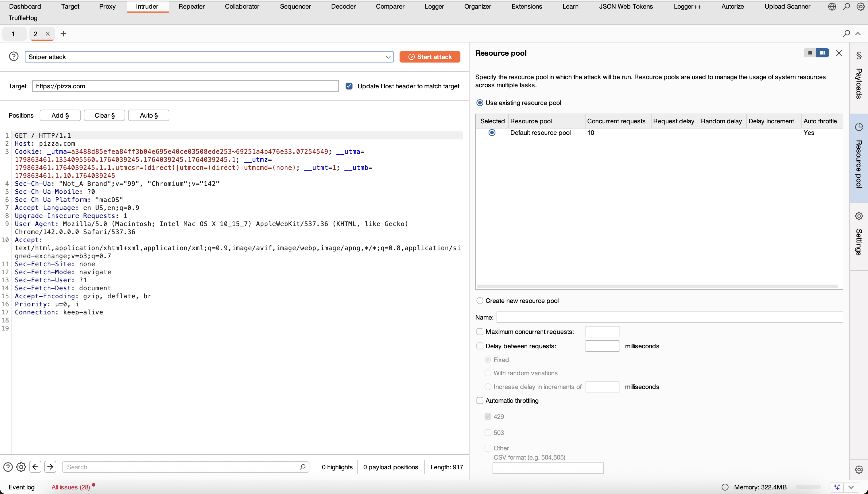Image resolution: width=868 pixels, height=494 pixels.
Task: Click the Resource pool pie icon
Action: [x=859, y=127]
